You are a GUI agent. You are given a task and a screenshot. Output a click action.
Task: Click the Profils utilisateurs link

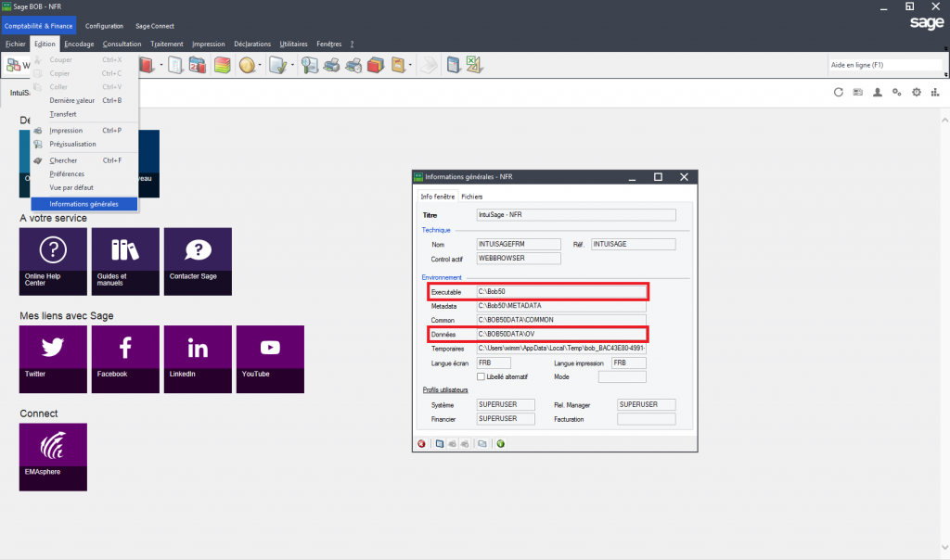[445, 390]
